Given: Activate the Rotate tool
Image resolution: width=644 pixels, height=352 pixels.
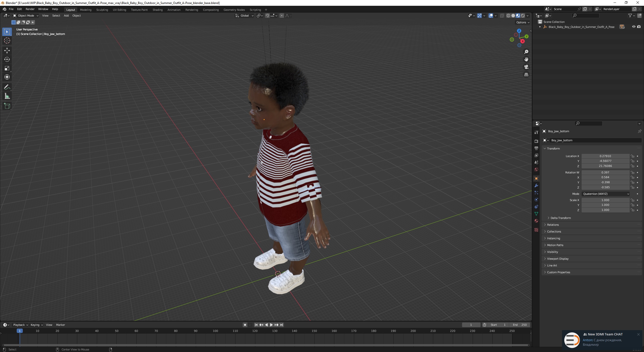Looking at the screenshot, I should coord(7,59).
